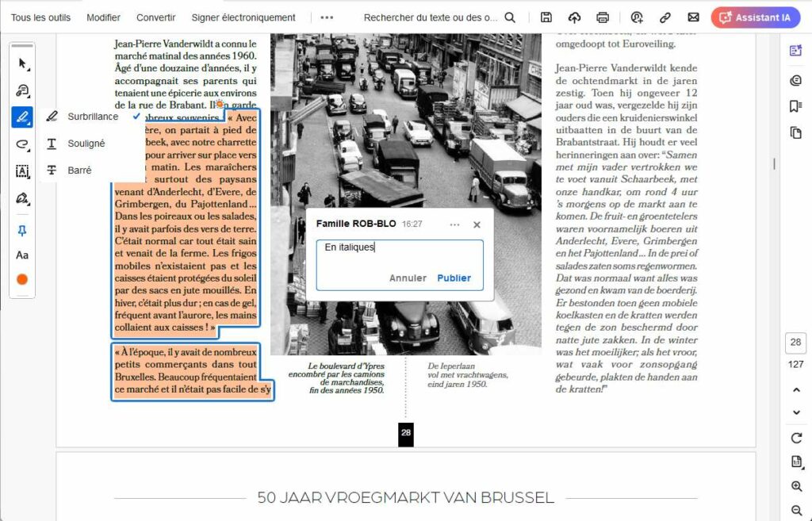Click the total page count 127

pyautogui.click(x=796, y=365)
